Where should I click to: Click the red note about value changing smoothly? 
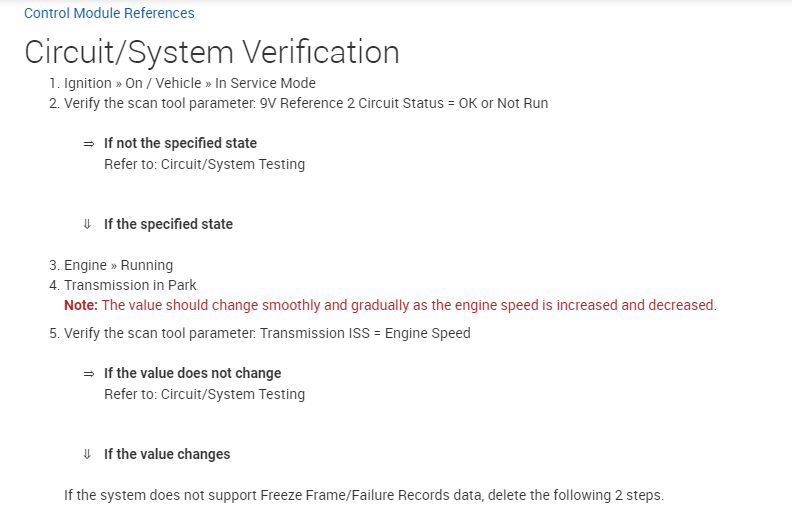[409, 305]
